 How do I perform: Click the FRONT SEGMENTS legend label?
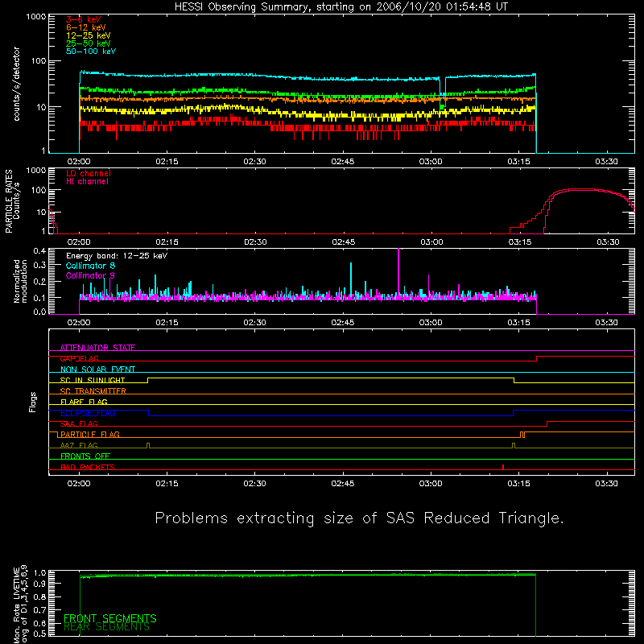pyautogui.click(x=110, y=618)
